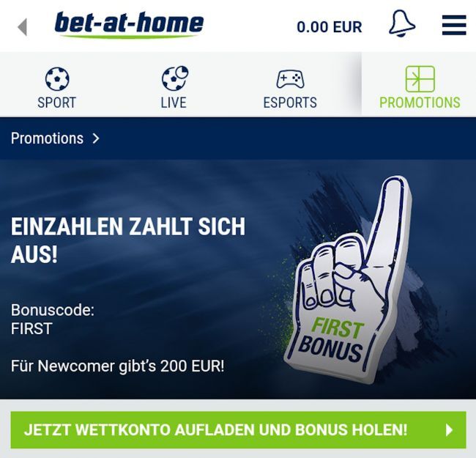Click Jetzt Wettkonto aufladen und Bonus holen
The width and height of the screenshot is (476, 458).
238,429
